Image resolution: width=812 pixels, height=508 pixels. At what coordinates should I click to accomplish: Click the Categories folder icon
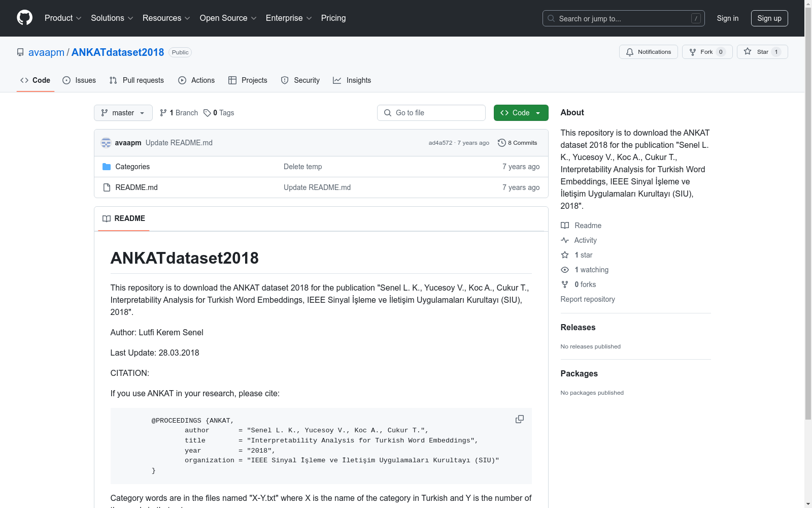tap(107, 167)
